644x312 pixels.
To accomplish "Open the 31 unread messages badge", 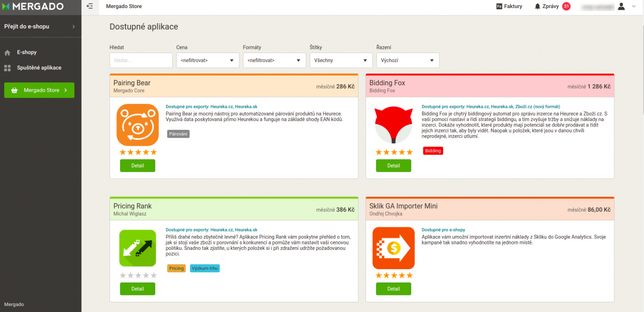I will click(x=566, y=6).
